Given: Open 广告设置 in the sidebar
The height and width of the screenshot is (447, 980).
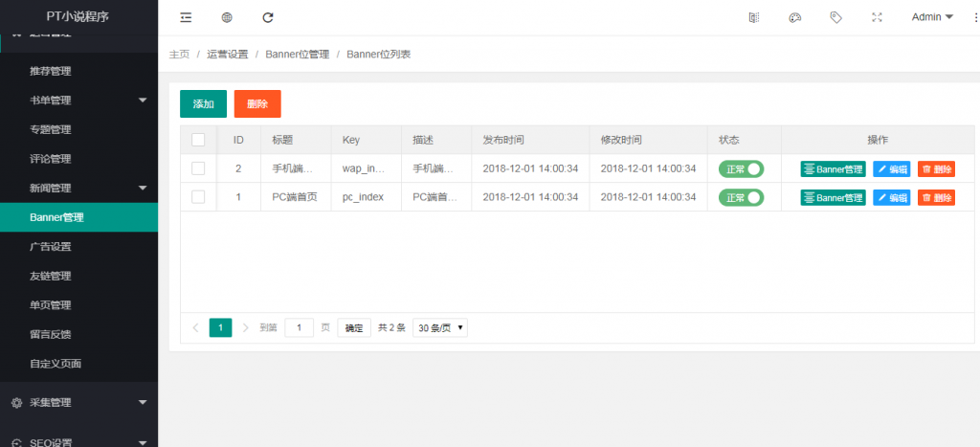Looking at the screenshot, I should tap(50, 247).
